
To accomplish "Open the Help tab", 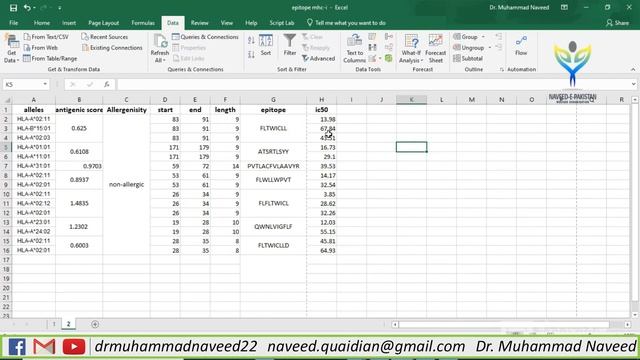I will tap(251, 23).
